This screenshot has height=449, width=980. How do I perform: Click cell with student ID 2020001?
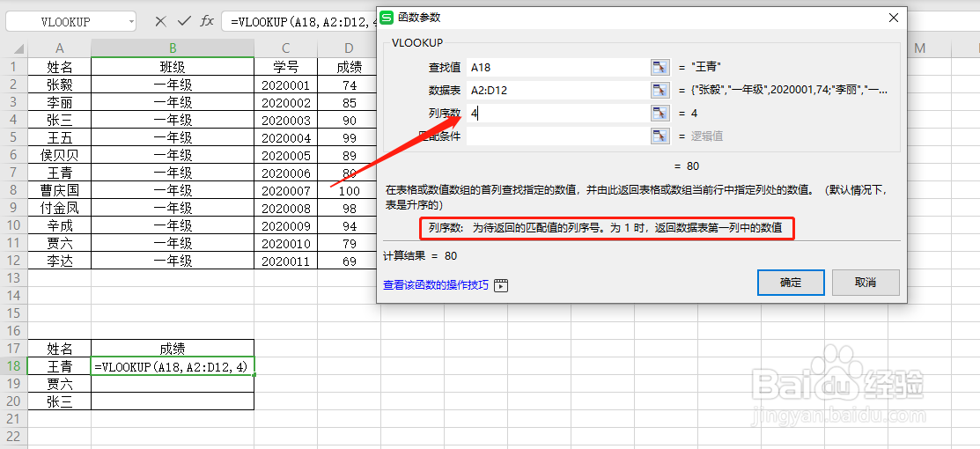pos(285,85)
